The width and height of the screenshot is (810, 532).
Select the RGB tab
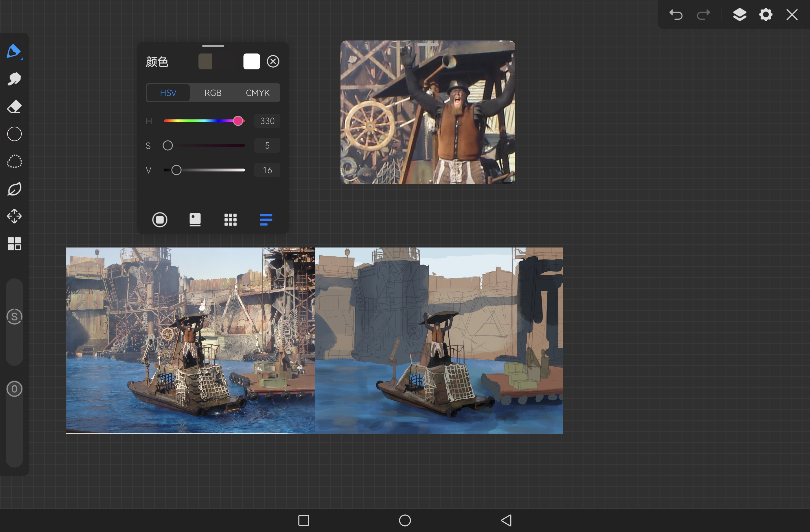[213, 93]
